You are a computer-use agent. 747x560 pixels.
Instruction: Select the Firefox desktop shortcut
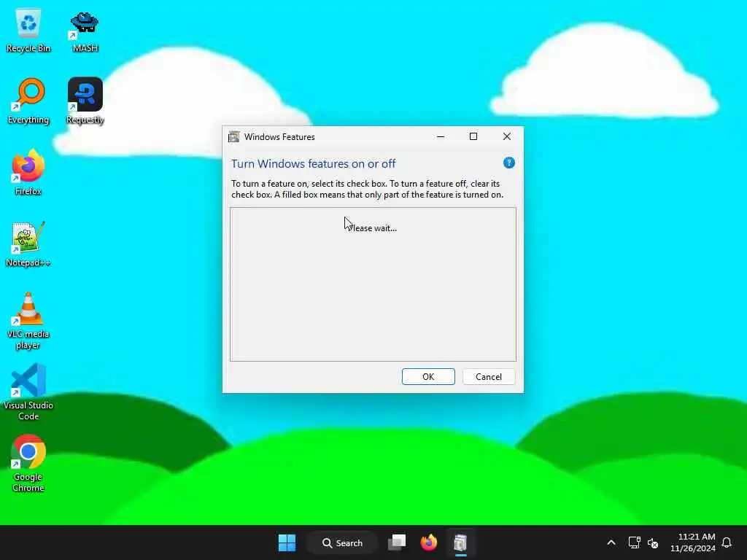click(x=28, y=172)
